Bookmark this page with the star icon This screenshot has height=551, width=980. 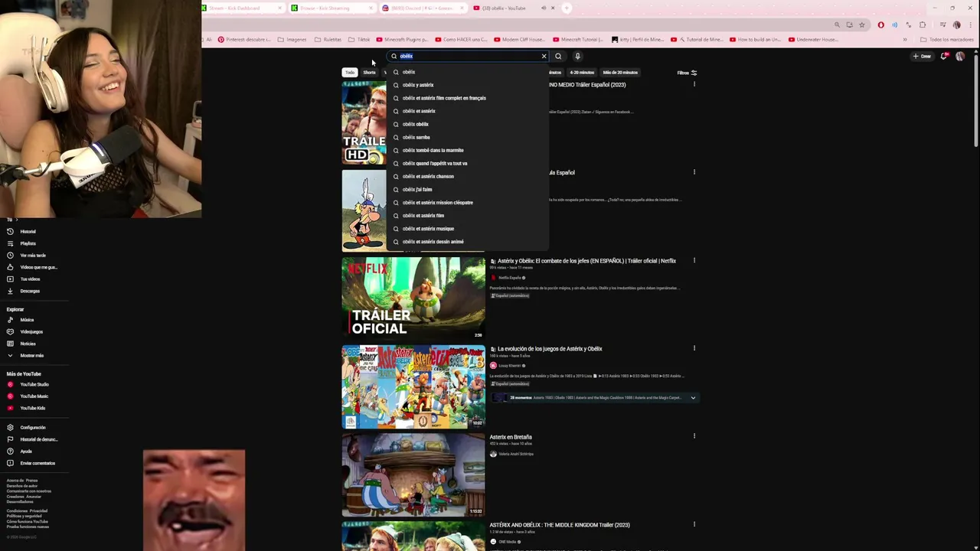[862, 24]
